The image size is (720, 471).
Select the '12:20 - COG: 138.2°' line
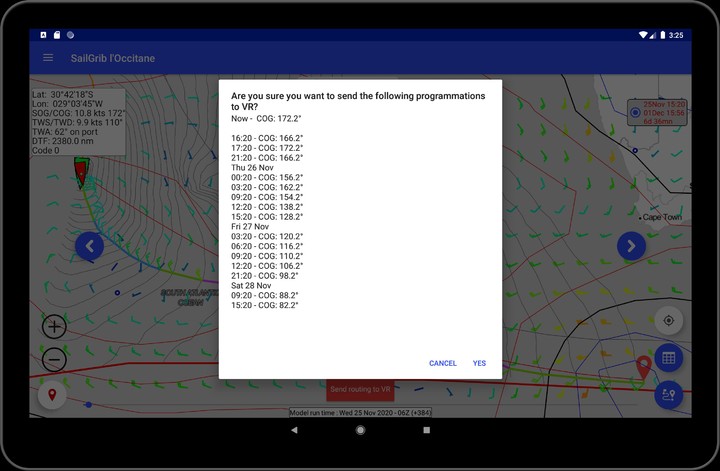coord(267,207)
